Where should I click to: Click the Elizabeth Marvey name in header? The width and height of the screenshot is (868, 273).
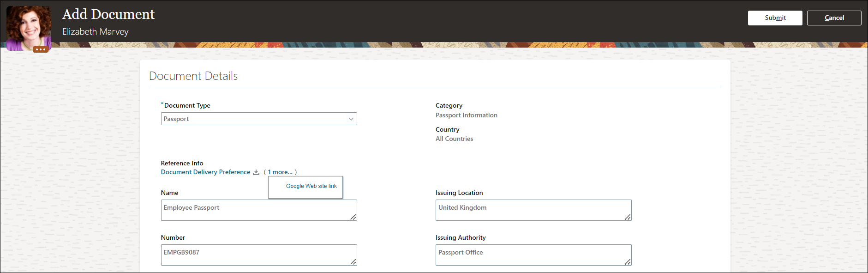tap(96, 32)
